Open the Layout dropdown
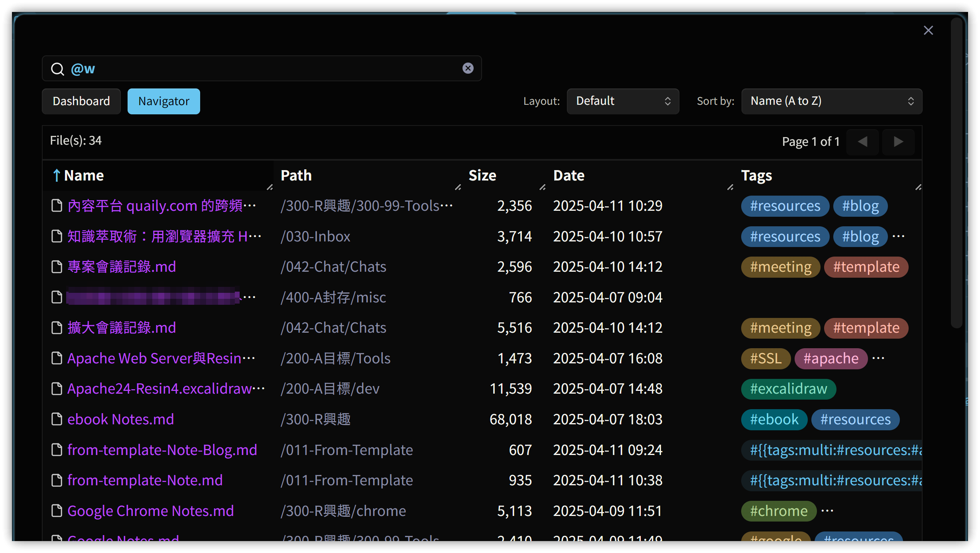Screen dimensions: 980x553 coord(622,101)
